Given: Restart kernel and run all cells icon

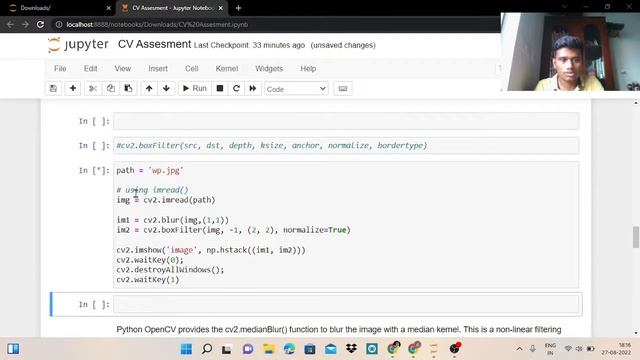Looking at the screenshot, I should pos(253,89).
